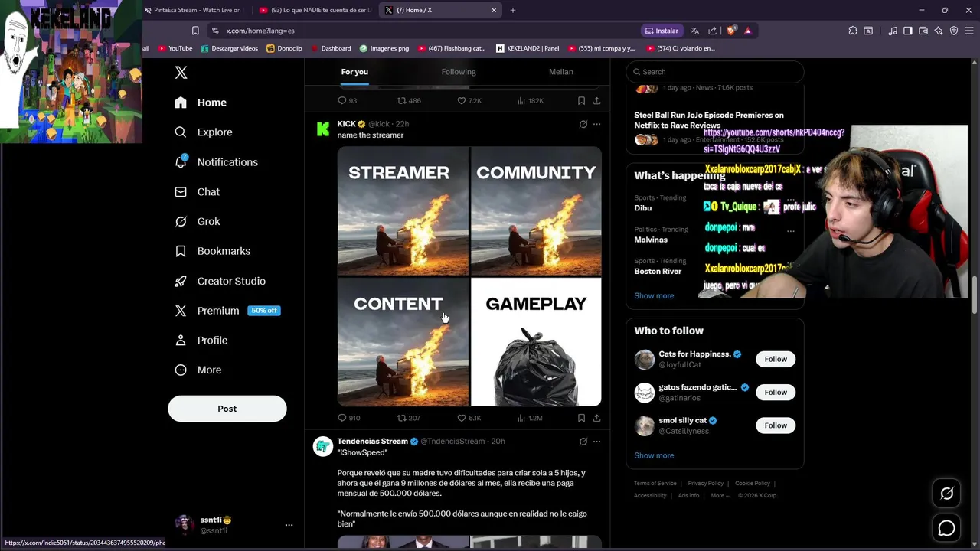Open the YouTube bookmark in bookmarks bar
Screen dimensions: 980x551
pyautogui.click(x=175, y=48)
